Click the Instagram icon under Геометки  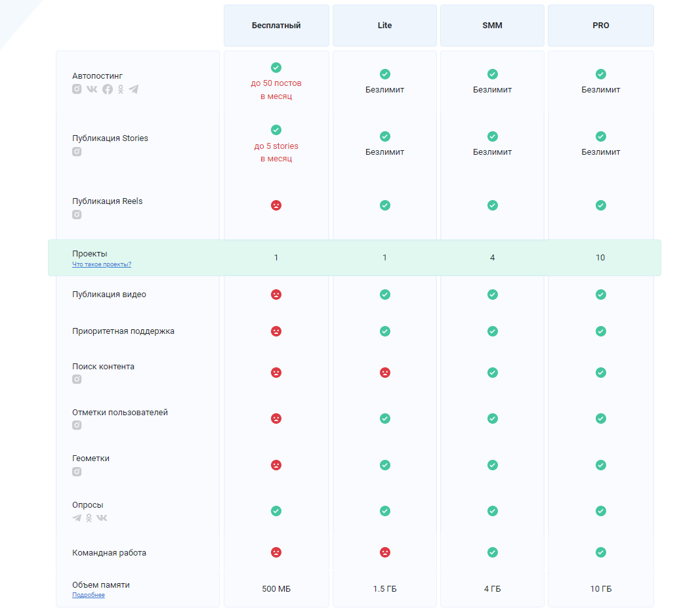[x=77, y=472]
